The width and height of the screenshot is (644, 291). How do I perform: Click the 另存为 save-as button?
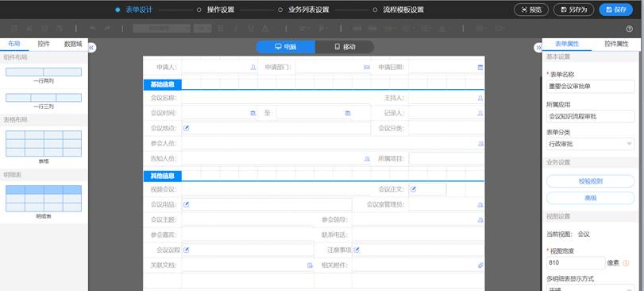point(574,10)
